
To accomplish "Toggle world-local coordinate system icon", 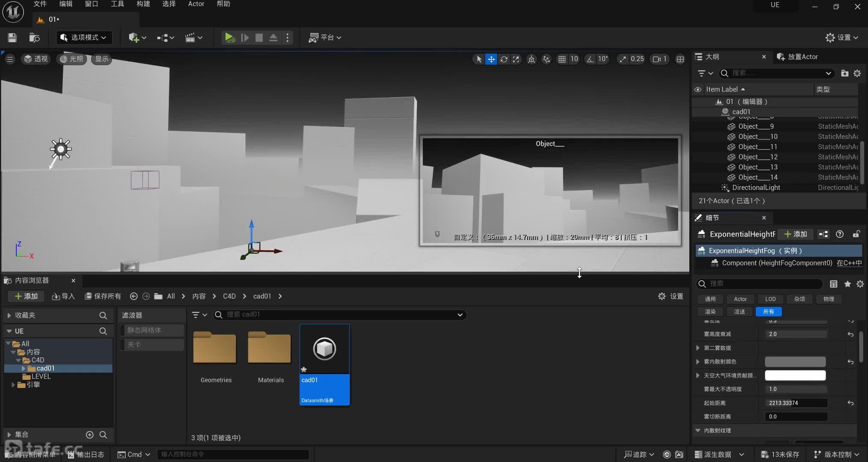I will click(x=531, y=59).
